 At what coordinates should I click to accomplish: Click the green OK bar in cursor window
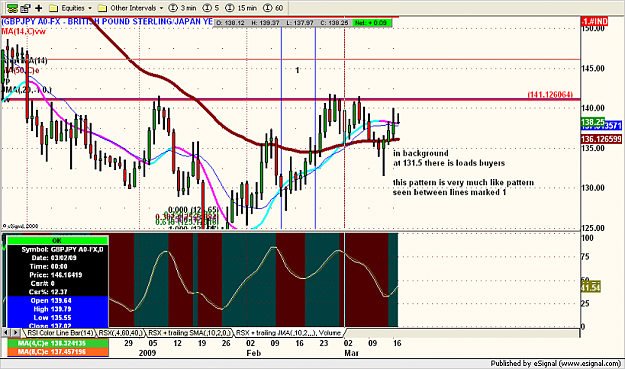[57, 241]
